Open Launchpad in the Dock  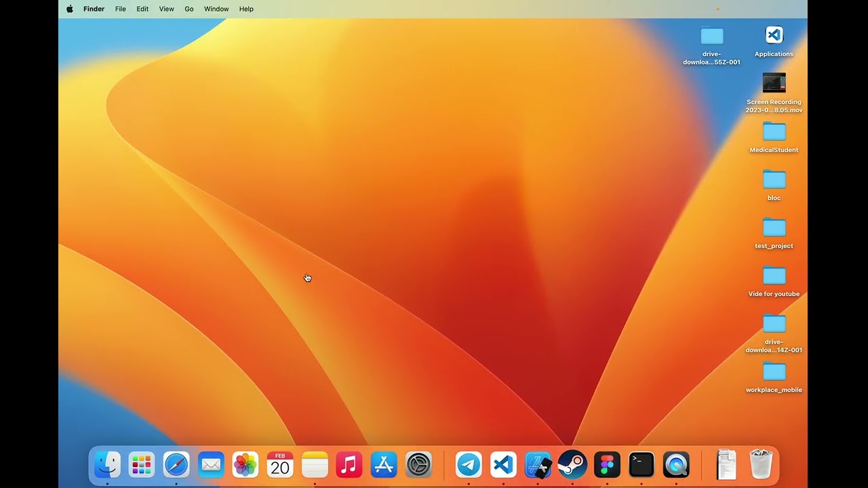(x=142, y=465)
